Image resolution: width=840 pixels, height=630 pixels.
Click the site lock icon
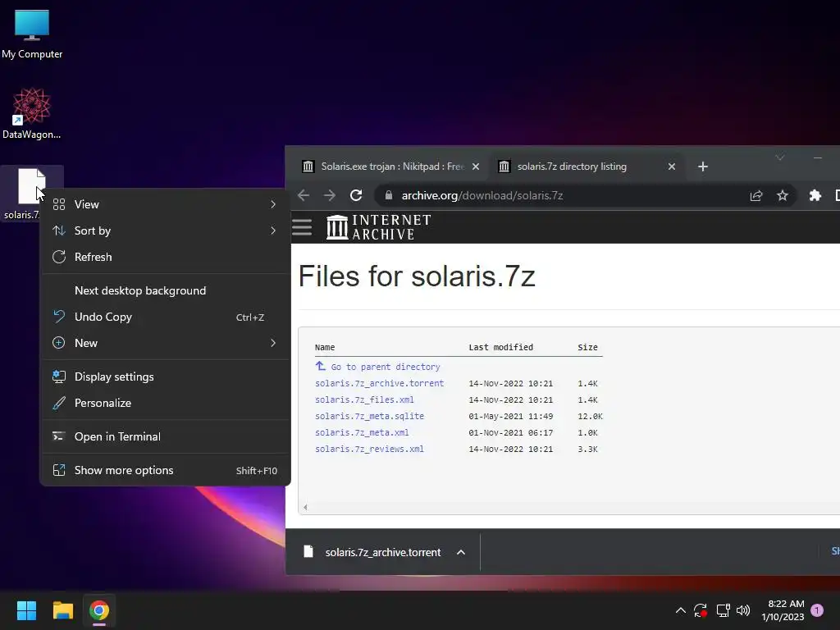point(389,195)
